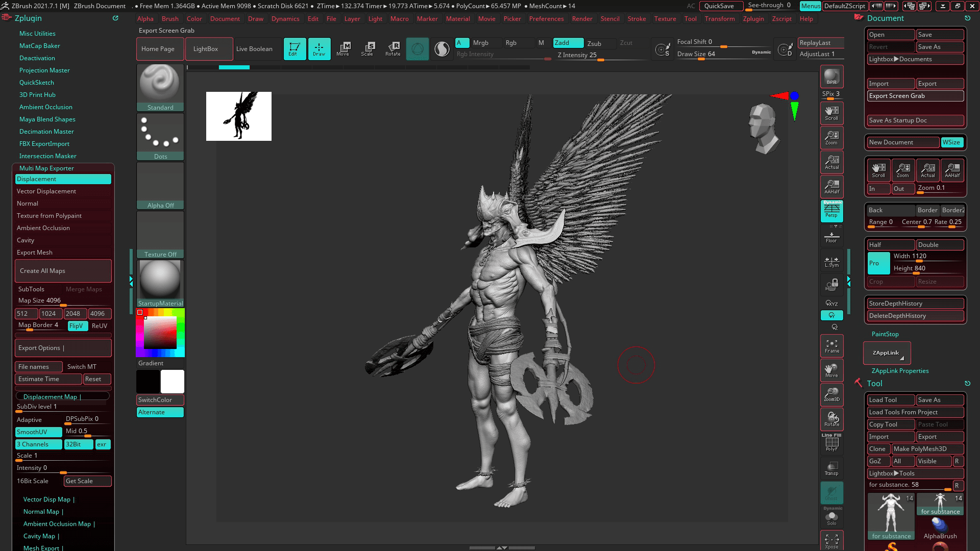The height and width of the screenshot is (551, 980).
Task: Toggle the Displacement map option
Action: pyautogui.click(x=63, y=179)
